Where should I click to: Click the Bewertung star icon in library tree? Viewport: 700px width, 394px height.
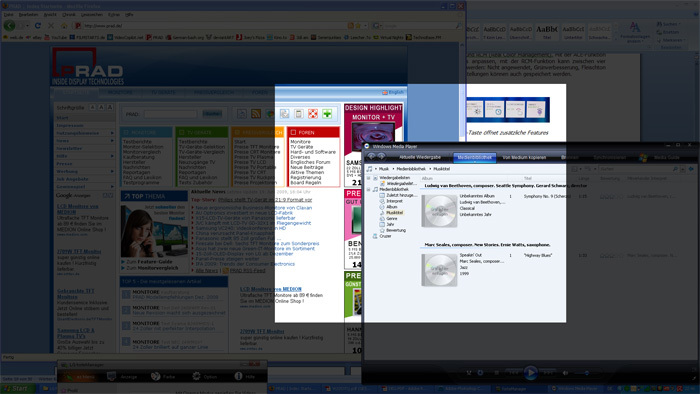coord(382,230)
